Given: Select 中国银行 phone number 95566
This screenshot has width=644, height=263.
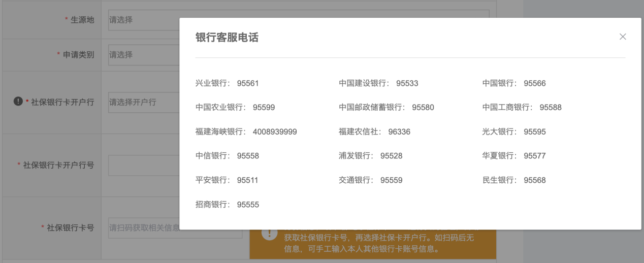Looking at the screenshot, I should coord(535,83).
